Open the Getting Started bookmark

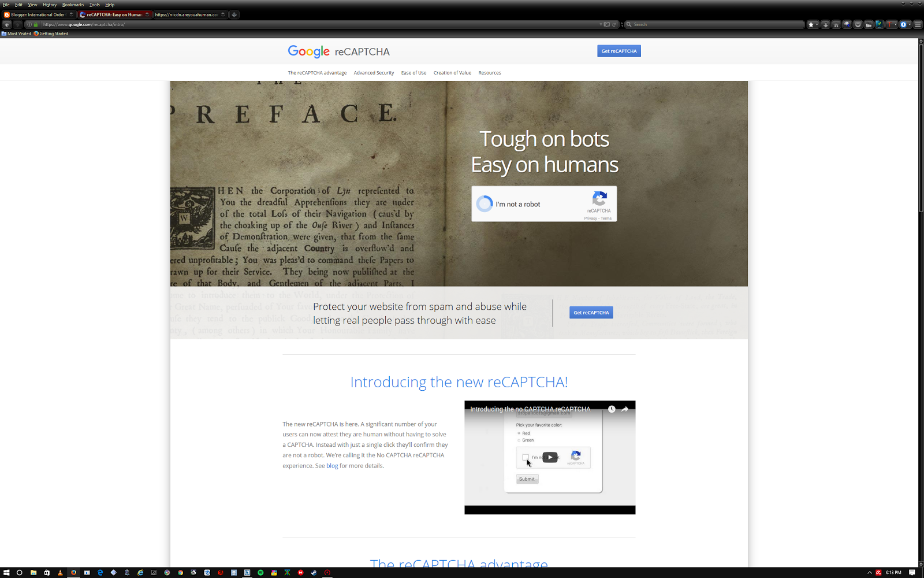point(51,34)
